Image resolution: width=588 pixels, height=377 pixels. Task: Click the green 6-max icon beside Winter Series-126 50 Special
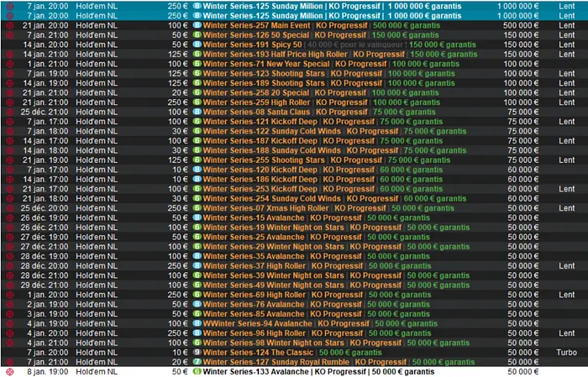click(x=197, y=35)
